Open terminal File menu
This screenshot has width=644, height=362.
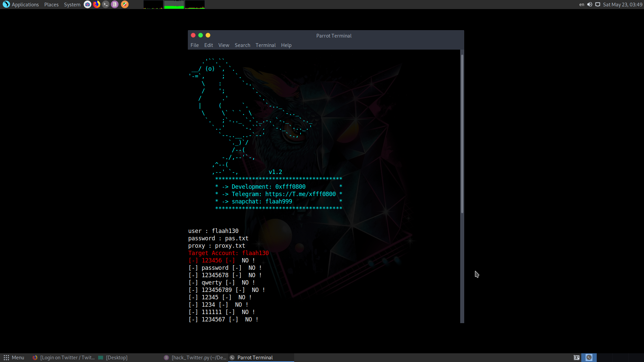tap(195, 45)
